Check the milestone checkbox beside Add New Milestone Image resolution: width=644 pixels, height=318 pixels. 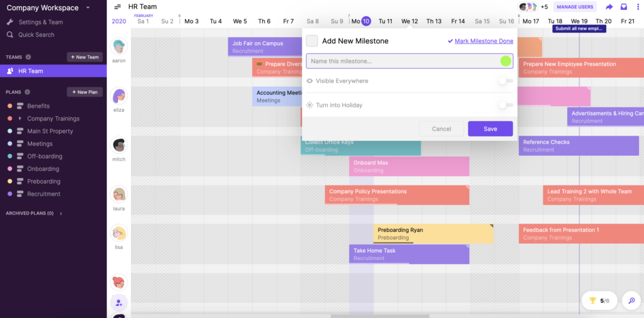(312, 41)
